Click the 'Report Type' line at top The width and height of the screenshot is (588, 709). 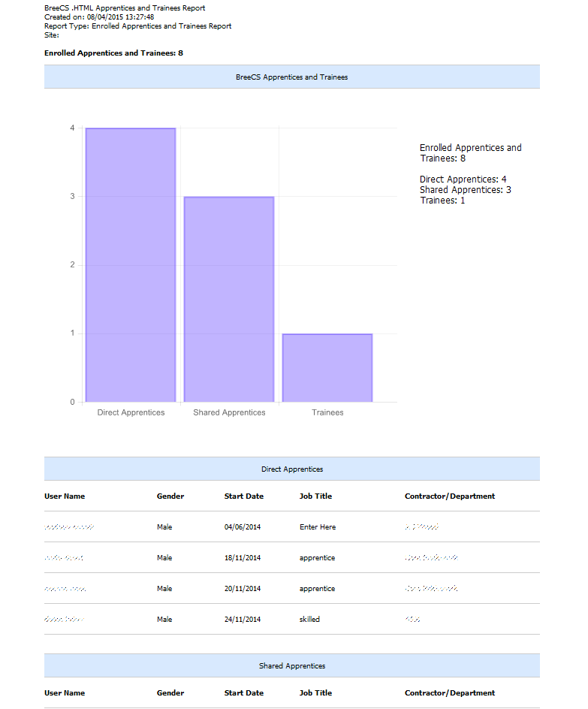[x=137, y=26]
